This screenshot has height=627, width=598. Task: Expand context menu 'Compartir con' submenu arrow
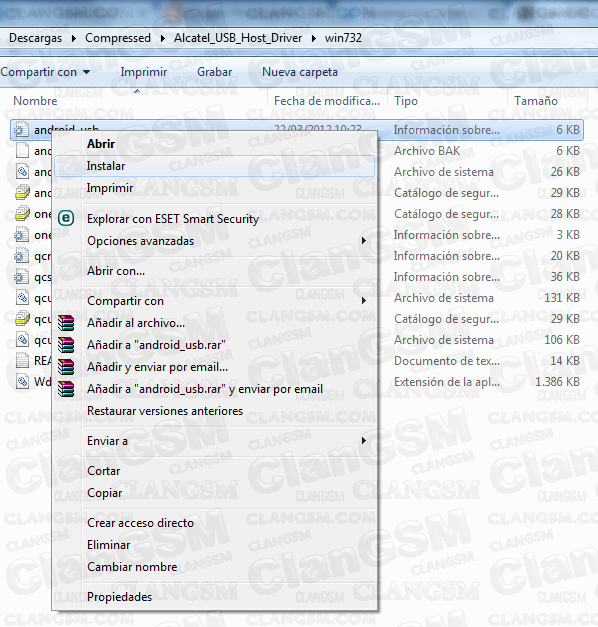pos(364,301)
